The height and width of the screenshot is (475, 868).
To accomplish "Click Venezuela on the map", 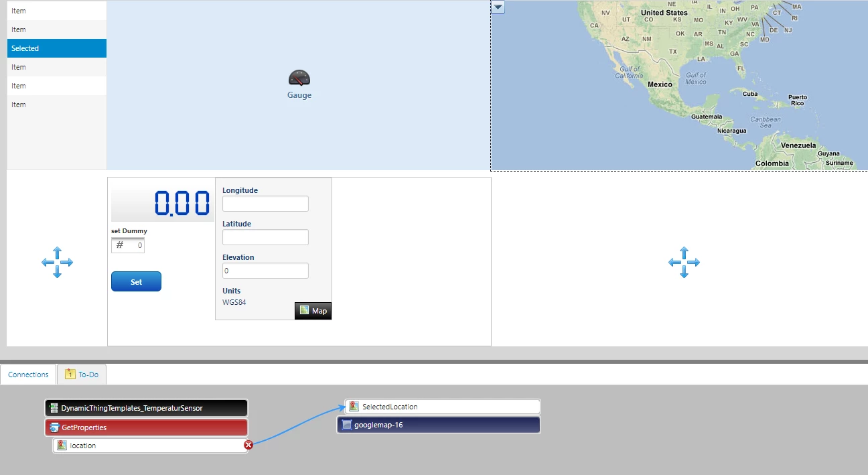I will [x=798, y=145].
